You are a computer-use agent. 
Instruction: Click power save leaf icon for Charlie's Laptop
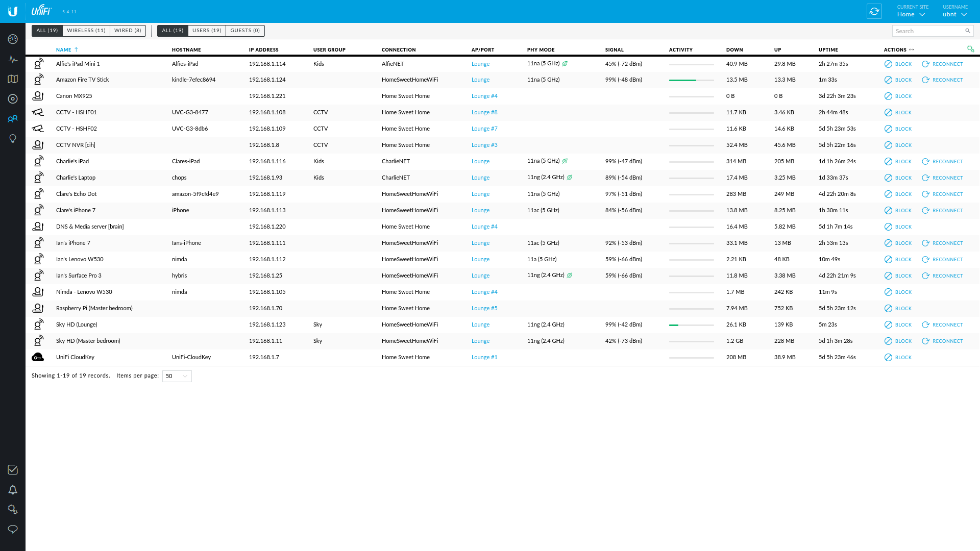[x=570, y=178]
